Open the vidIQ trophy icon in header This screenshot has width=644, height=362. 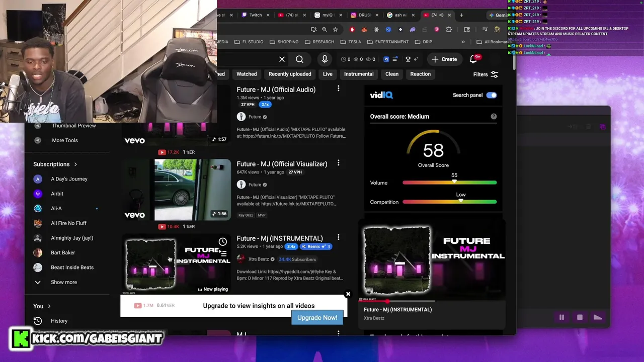409,59
